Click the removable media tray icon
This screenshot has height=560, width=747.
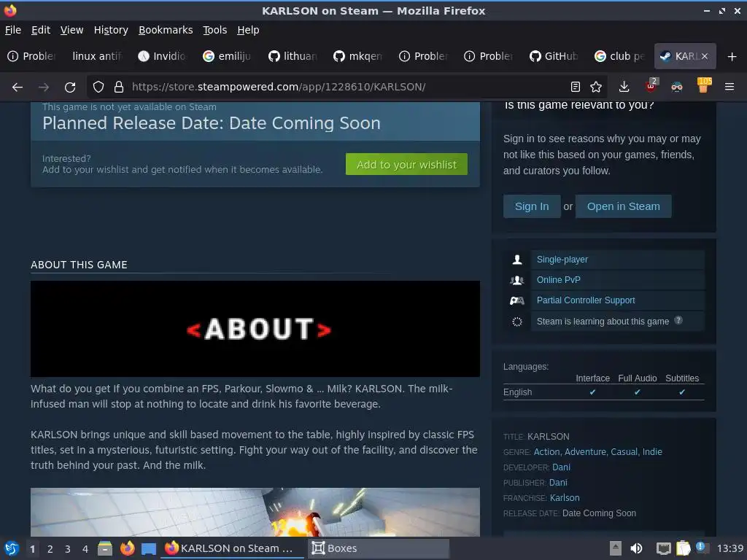coord(616,548)
